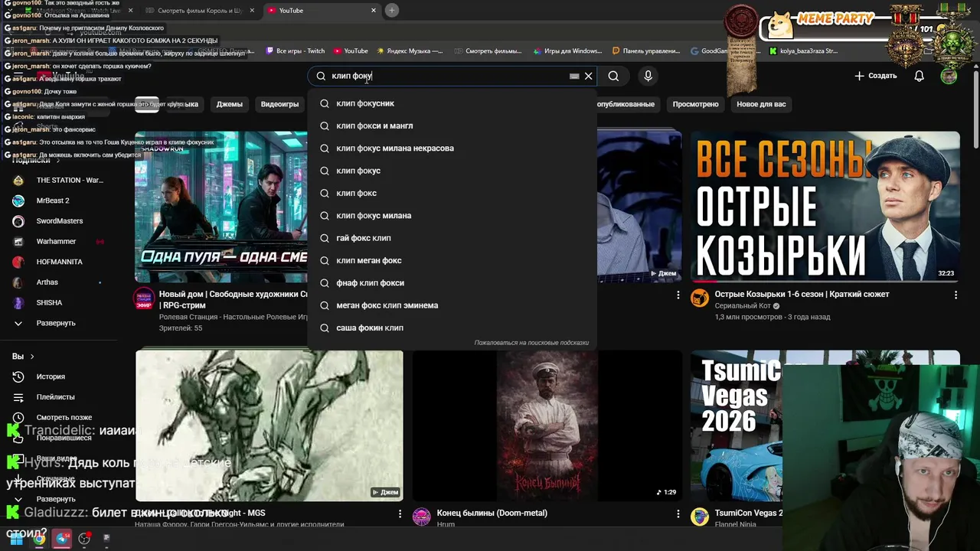Open options for "Конец былины (Doom-metal)"

click(678, 514)
